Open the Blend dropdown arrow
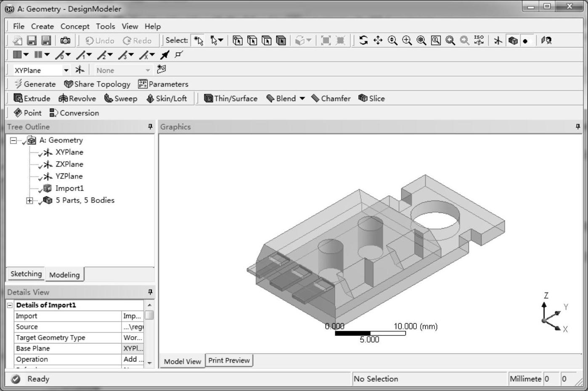 pyautogui.click(x=302, y=98)
